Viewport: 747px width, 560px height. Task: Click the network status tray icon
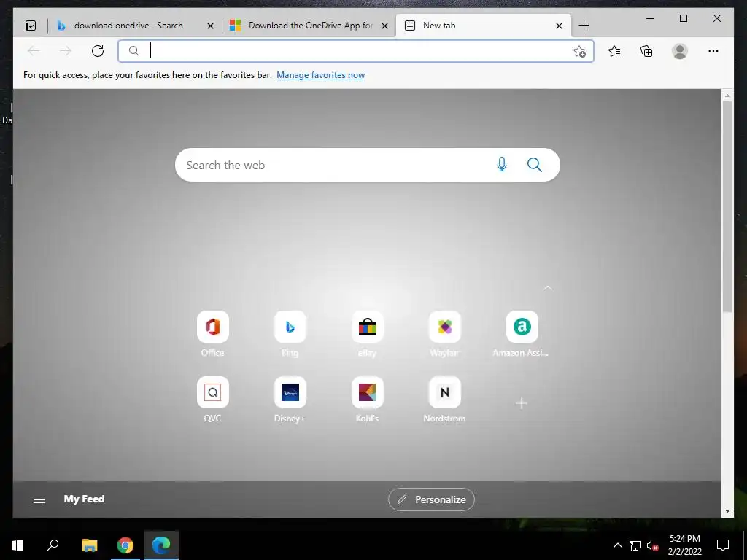pyautogui.click(x=635, y=545)
